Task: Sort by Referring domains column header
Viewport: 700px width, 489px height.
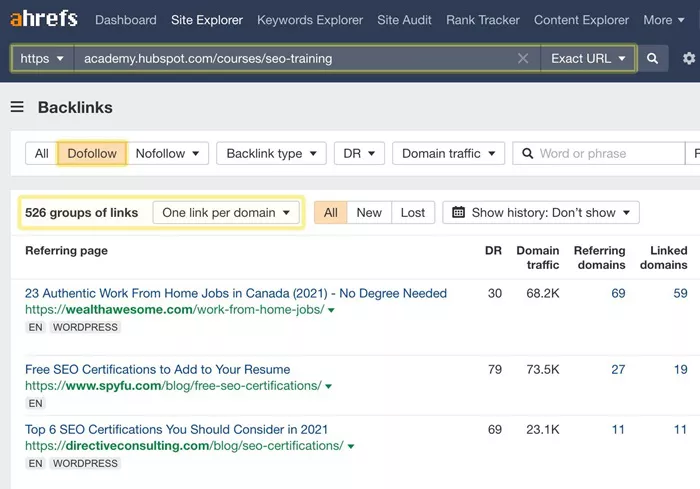Action: [600, 258]
